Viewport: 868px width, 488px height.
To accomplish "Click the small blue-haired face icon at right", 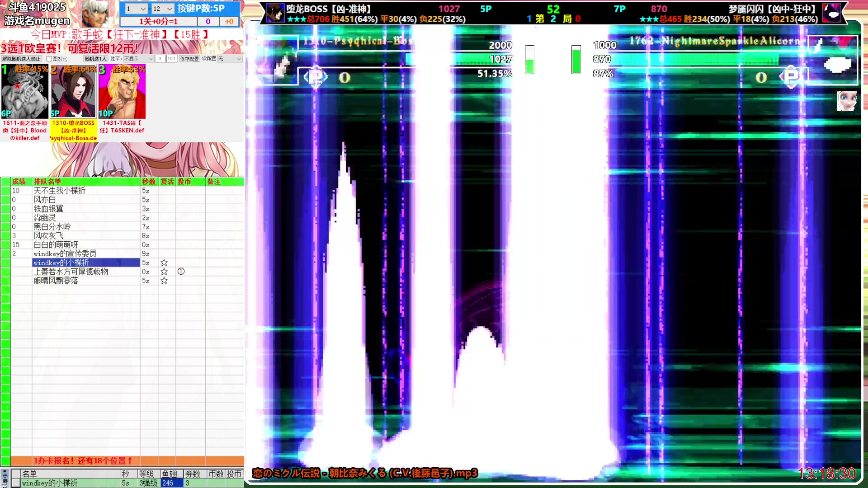I will coord(846,101).
